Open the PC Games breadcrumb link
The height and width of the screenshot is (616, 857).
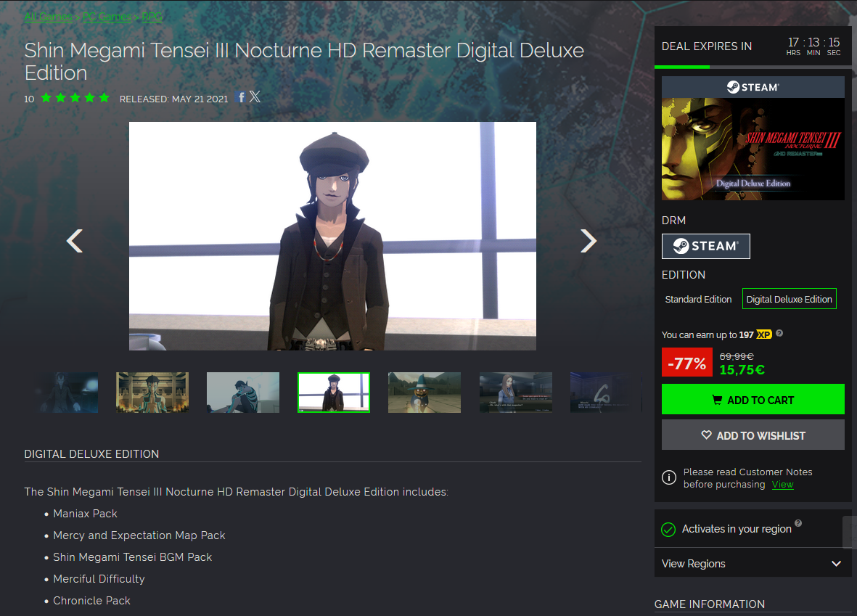[x=107, y=17]
